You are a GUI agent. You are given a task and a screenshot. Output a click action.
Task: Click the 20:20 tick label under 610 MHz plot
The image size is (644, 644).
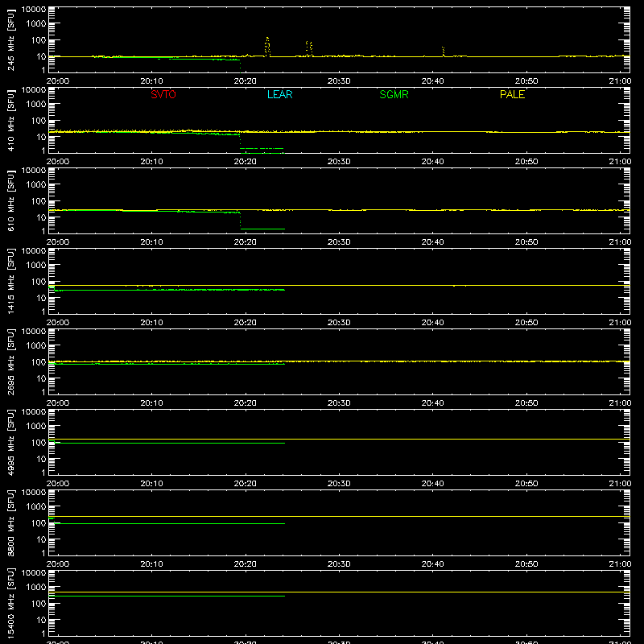point(246,242)
